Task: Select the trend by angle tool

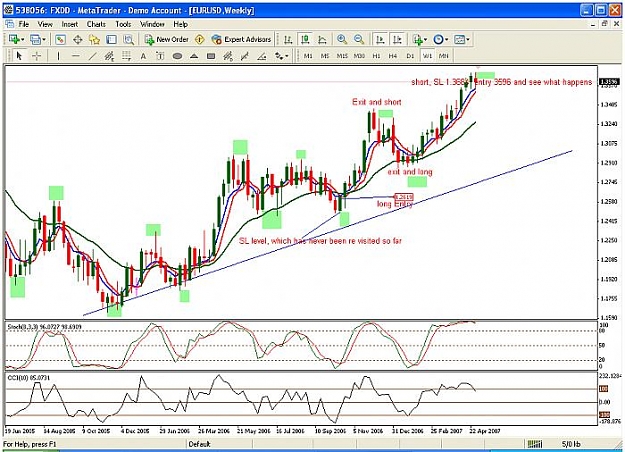Action: pyautogui.click(x=262, y=56)
